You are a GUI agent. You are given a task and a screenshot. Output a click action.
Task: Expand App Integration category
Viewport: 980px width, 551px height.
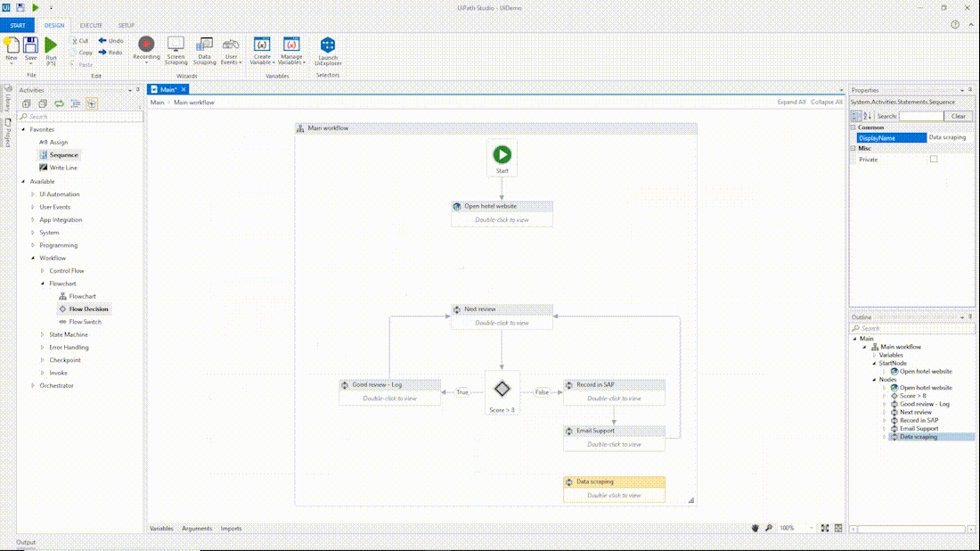pyautogui.click(x=33, y=219)
